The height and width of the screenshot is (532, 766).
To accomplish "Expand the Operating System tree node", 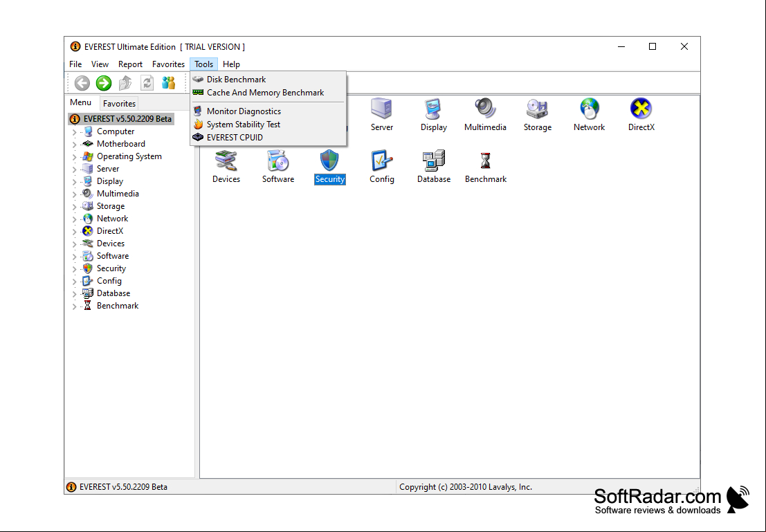I will (74, 157).
